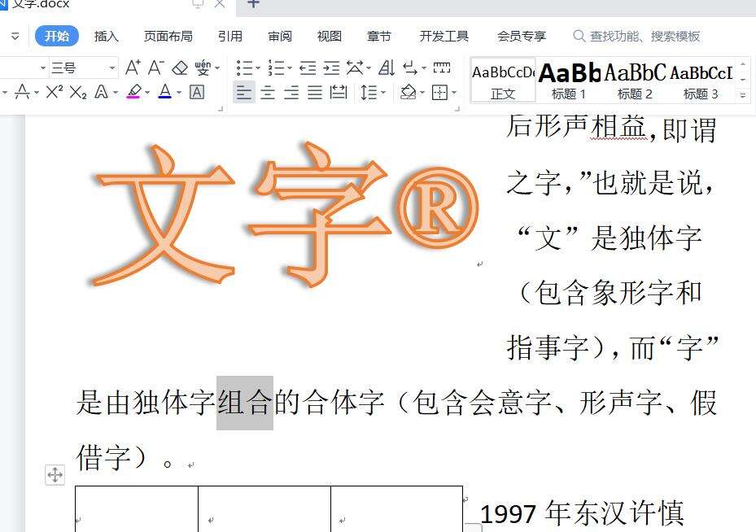The height and width of the screenshot is (532, 756).
Task: Apply the 标题 1 style
Action: pos(569,81)
